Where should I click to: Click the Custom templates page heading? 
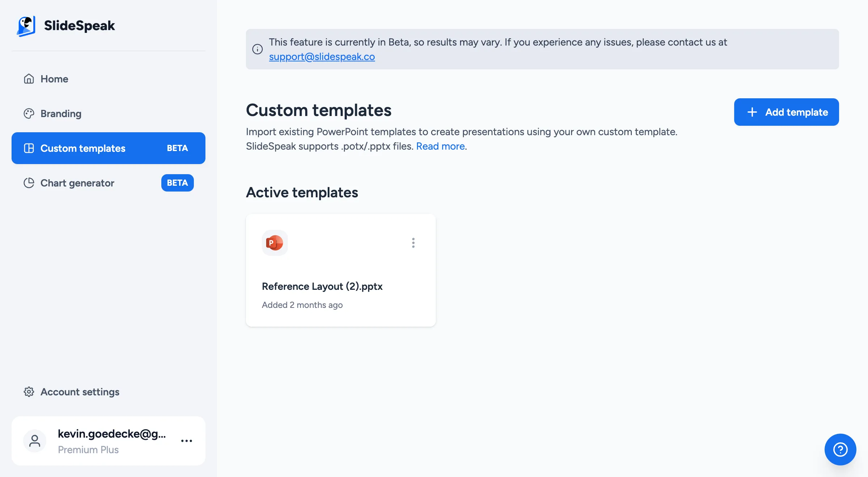tap(319, 110)
